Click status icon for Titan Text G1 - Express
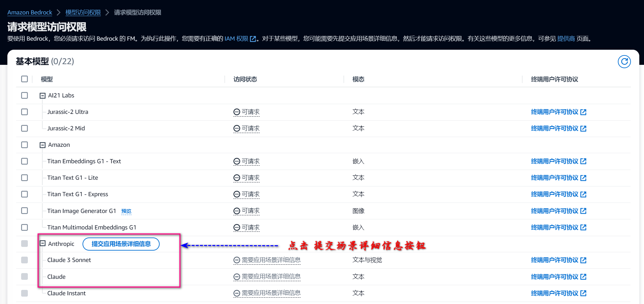 tap(237, 194)
